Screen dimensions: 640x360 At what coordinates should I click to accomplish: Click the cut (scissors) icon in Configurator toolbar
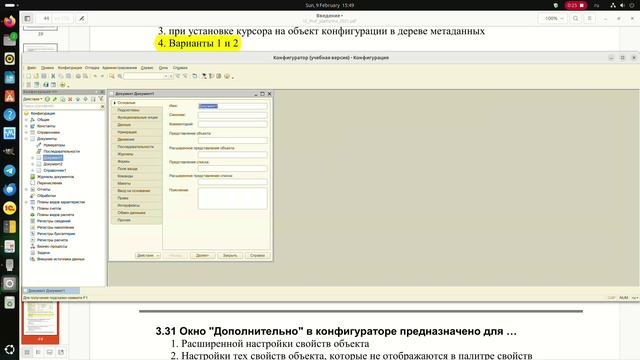[x=53, y=76]
